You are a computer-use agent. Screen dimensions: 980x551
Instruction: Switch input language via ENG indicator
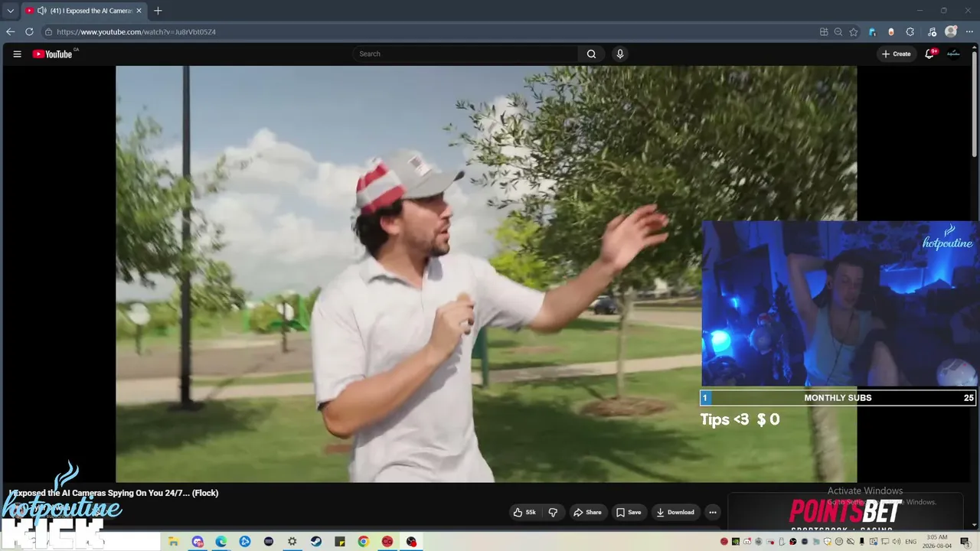point(911,542)
